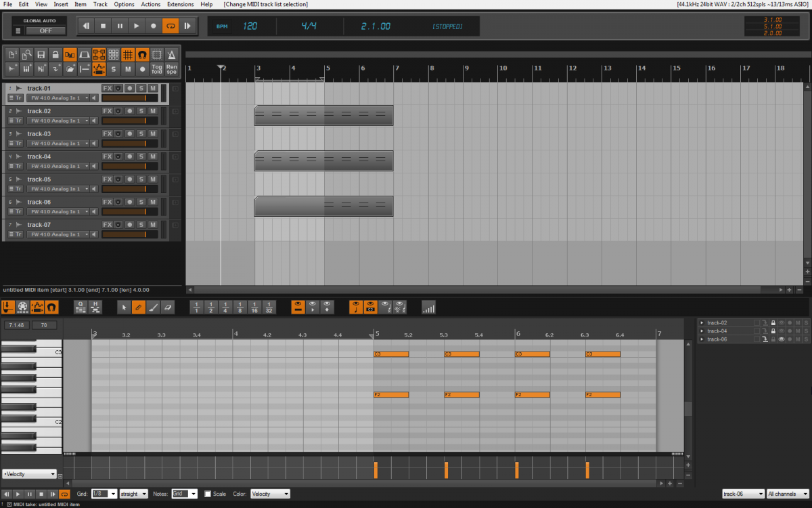
Task: Toggle the metronome icon in main toolbar
Action: coord(172,54)
